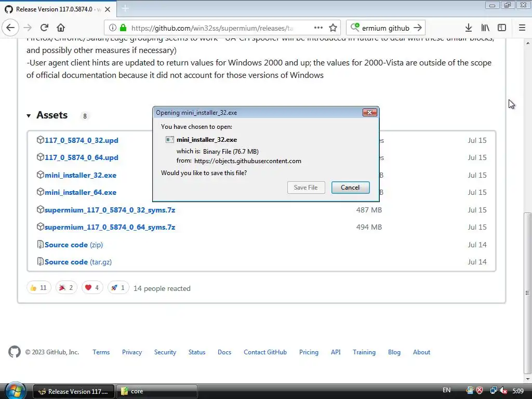Select the Release Version 117.0.5874.0 tab

click(59, 9)
